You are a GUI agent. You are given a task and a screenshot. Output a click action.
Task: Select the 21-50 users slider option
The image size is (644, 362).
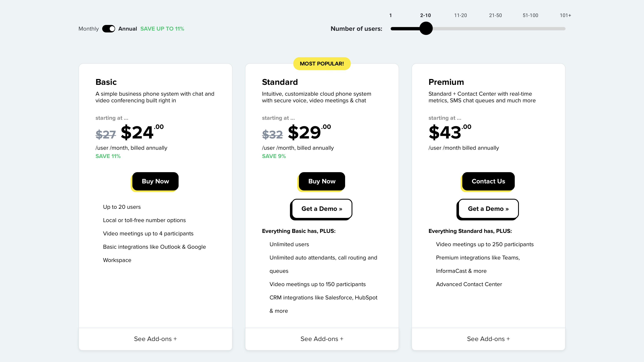pos(496,15)
